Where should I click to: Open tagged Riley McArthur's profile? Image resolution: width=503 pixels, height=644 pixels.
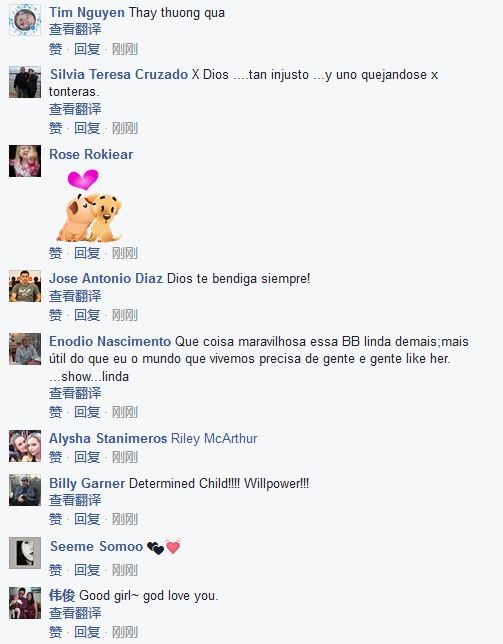point(214,438)
